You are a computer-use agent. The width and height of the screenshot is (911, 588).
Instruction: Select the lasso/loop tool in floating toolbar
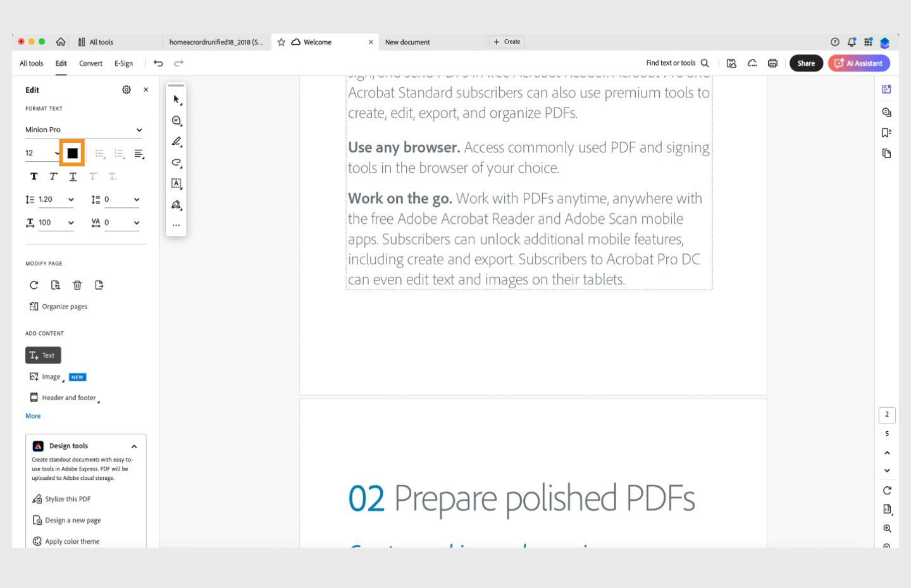(177, 162)
